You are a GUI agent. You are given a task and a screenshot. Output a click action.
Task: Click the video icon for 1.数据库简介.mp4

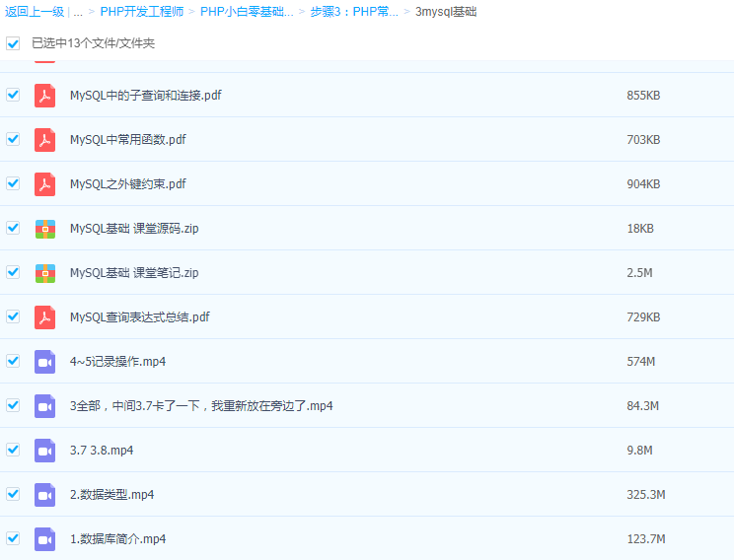44,539
